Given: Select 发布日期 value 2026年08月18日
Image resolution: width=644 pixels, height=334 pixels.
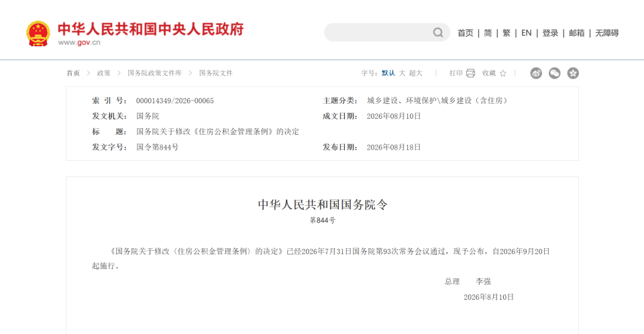Looking at the screenshot, I should [x=394, y=147].
